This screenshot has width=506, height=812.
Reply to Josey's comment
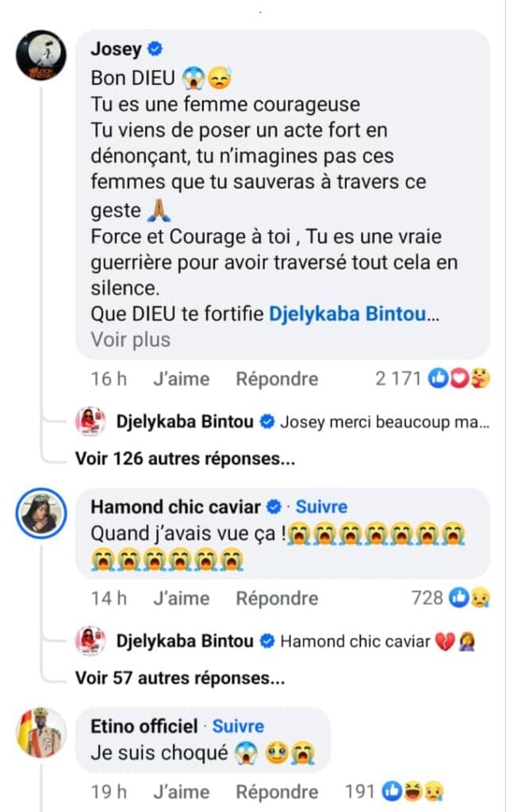click(x=277, y=379)
